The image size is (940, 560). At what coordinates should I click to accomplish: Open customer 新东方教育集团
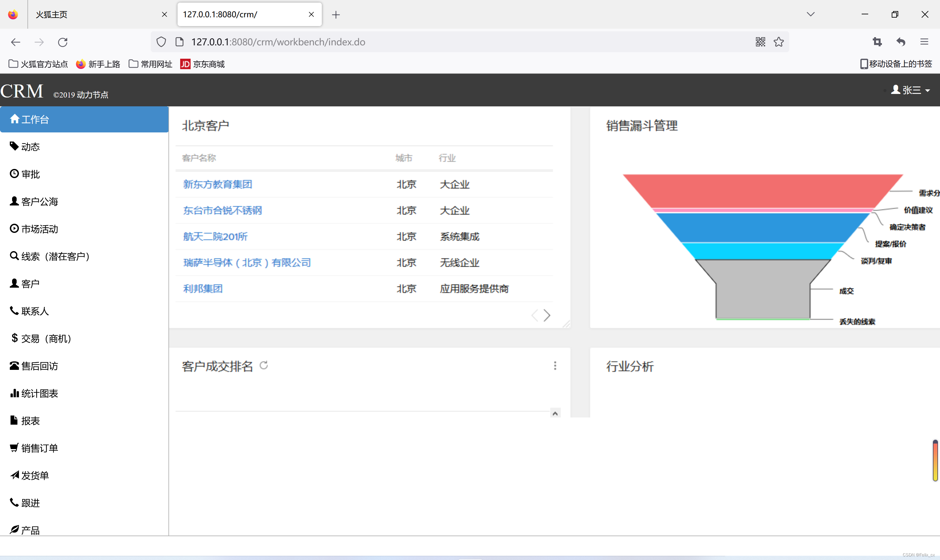pyautogui.click(x=217, y=185)
